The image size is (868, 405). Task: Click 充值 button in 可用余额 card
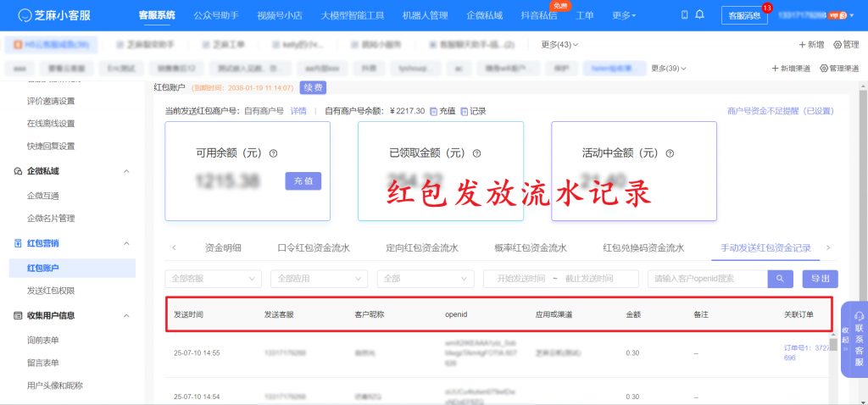click(303, 181)
